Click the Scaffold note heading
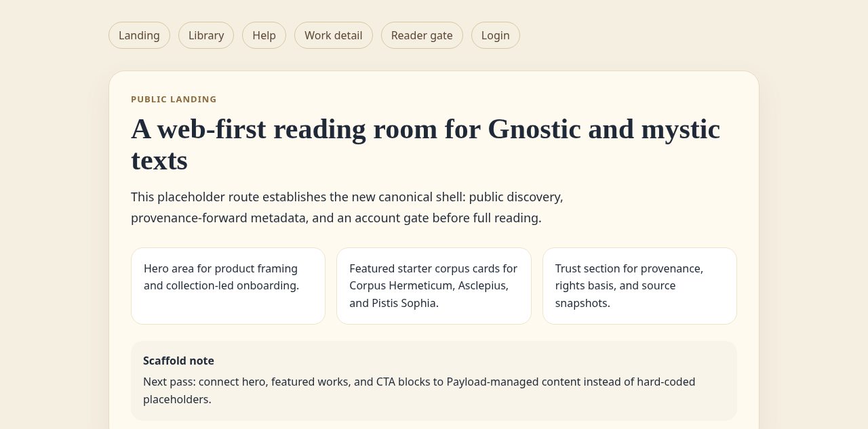Viewport: 868px width, 429px height. tap(178, 361)
